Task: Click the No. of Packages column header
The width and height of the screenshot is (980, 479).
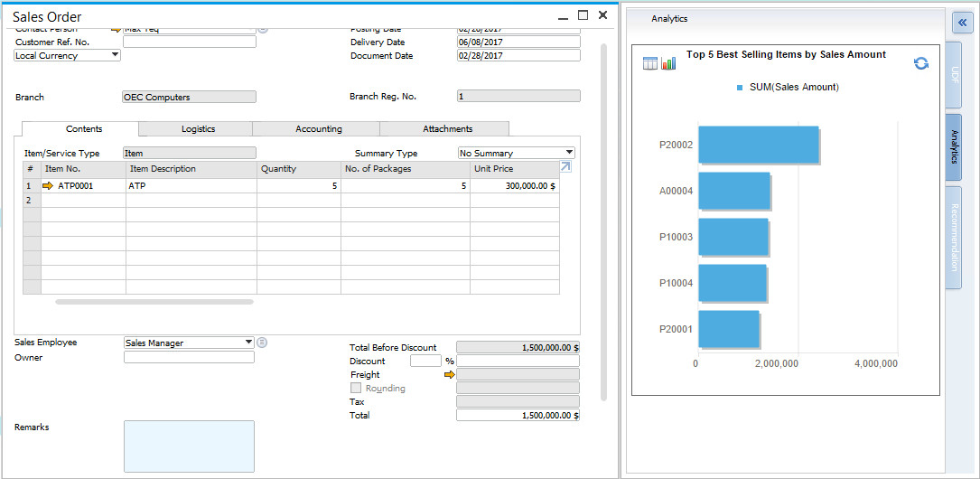Action: (406, 169)
